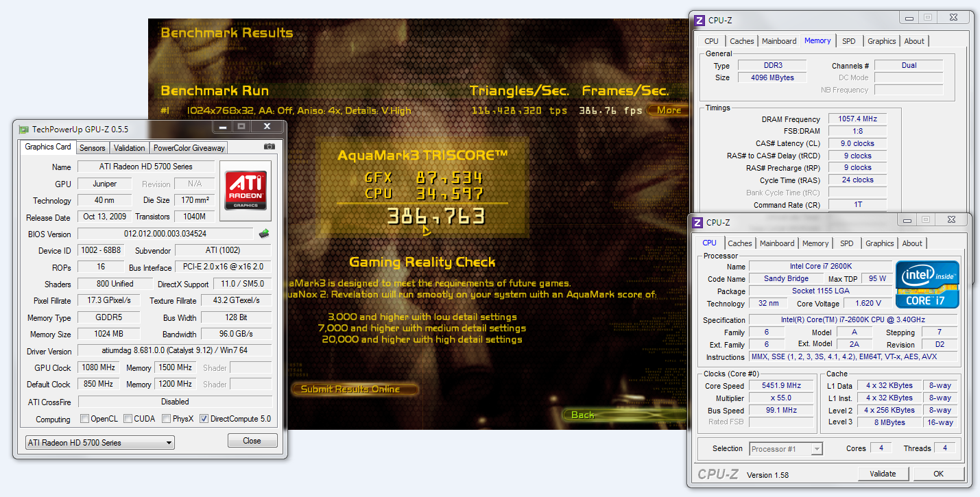The image size is (980, 497).
Task: Click the GPU-Z title bar app icon
Action: pyautogui.click(x=24, y=129)
